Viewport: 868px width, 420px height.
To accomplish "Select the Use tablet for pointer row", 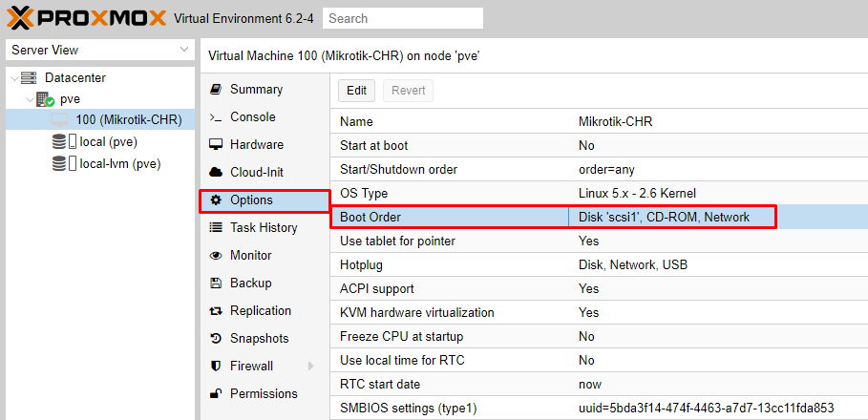I will pyautogui.click(x=599, y=241).
